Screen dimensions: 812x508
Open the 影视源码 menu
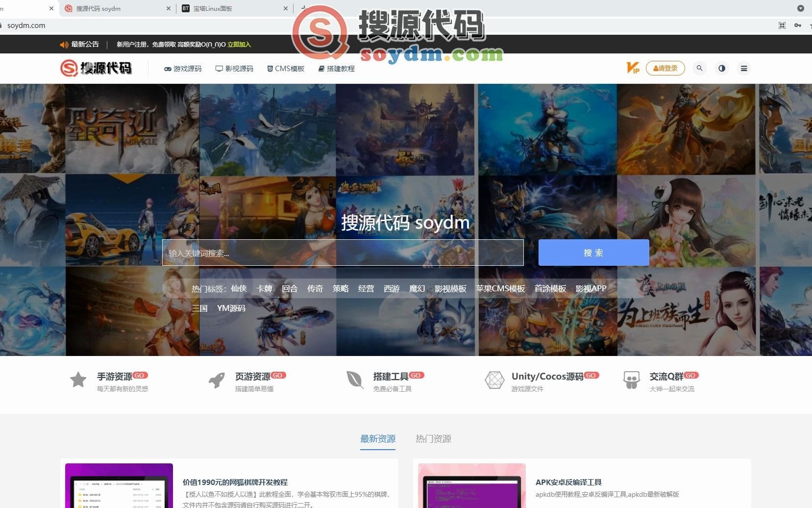point(234,69)
